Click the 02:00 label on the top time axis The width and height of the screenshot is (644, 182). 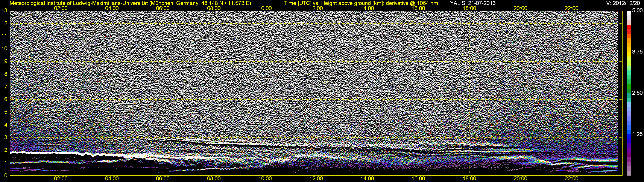61,8
